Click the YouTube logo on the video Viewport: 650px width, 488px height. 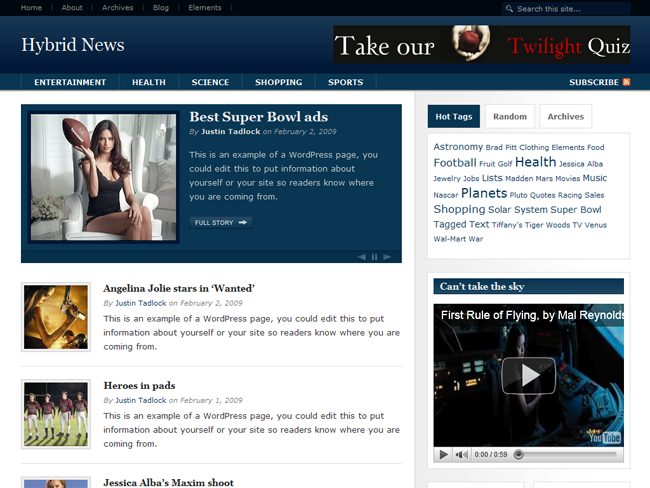605,437
